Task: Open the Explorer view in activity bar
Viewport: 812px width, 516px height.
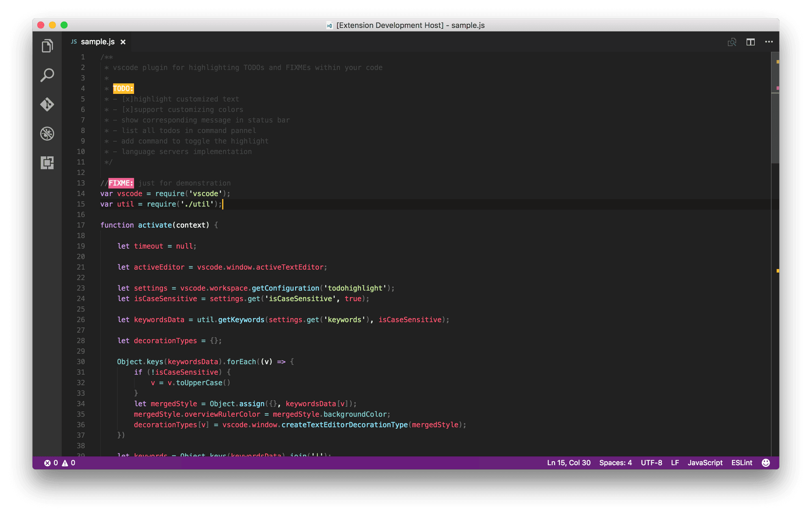Action: (47, 46)
